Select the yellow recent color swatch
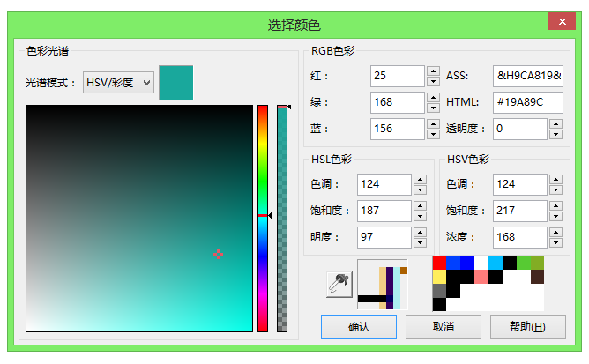 click(x=439, y=277)
